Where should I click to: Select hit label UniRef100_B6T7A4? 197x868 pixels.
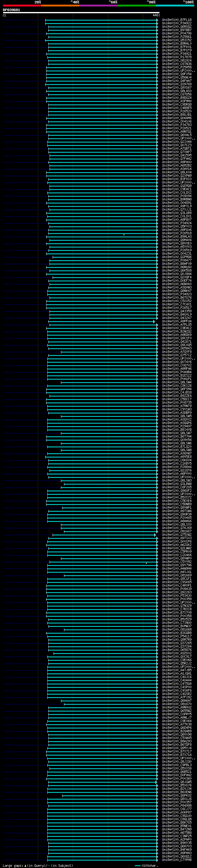(176, 437)
